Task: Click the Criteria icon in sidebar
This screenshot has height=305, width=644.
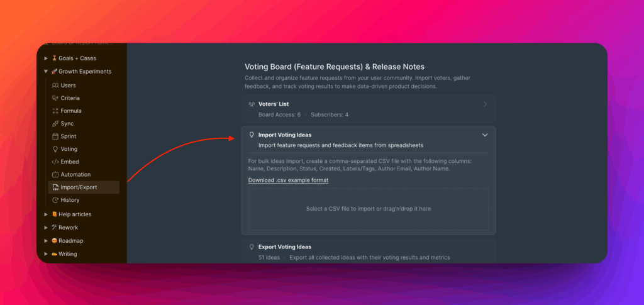Action: pos(55,98)
